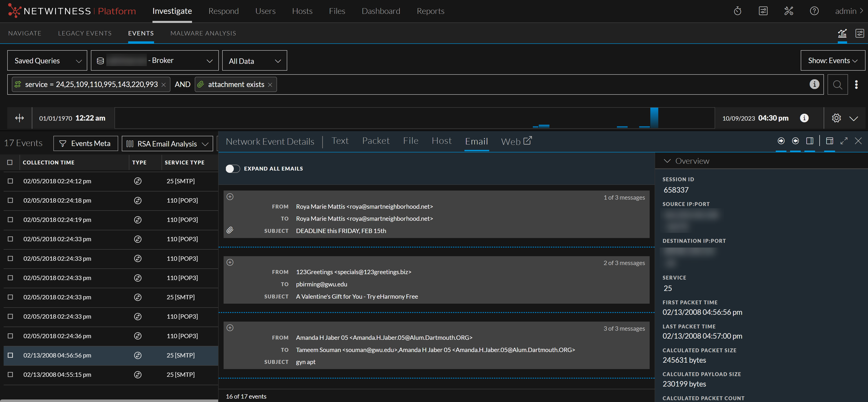Viewport: 868px width, 402px height.
Task: Toggle the Expand All Emails switch
Action: click(232, 168)
